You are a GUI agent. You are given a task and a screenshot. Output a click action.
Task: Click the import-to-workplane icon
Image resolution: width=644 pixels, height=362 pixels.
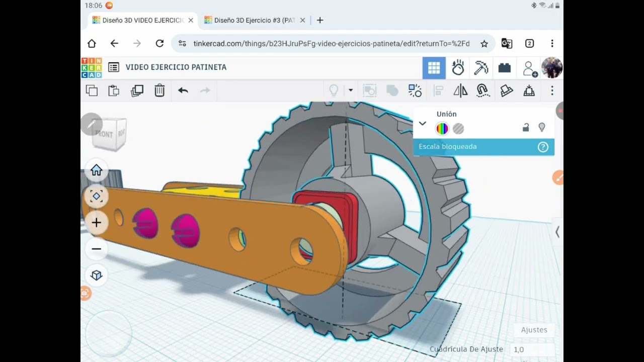[529, 90]
